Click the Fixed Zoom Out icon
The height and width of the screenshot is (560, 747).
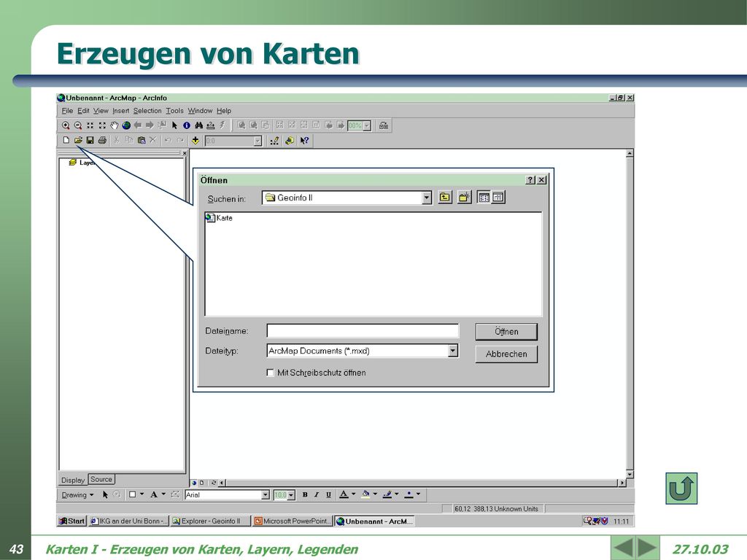coord(102,125)
